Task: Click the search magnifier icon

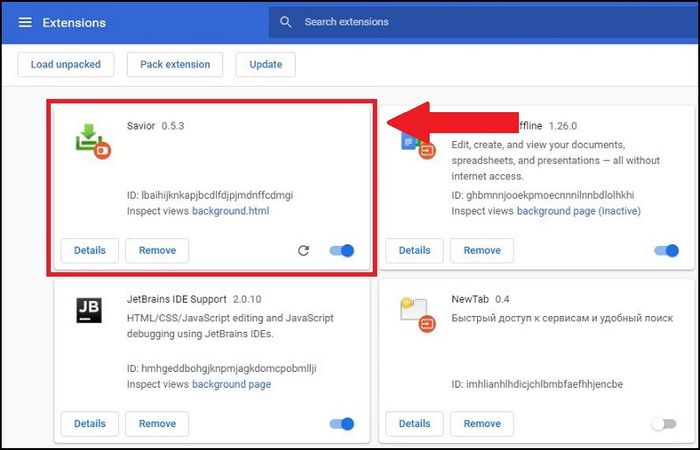Action: pos(286,22)
